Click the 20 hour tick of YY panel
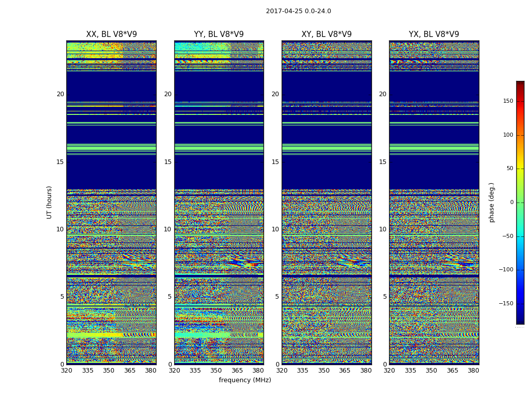This screenshot has height=405, width=532. (168, 94)
